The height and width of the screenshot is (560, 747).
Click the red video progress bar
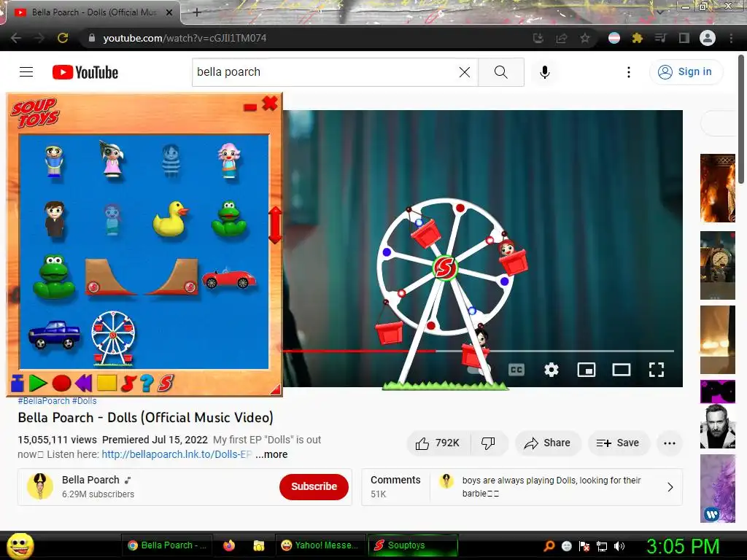pos(360,351)
